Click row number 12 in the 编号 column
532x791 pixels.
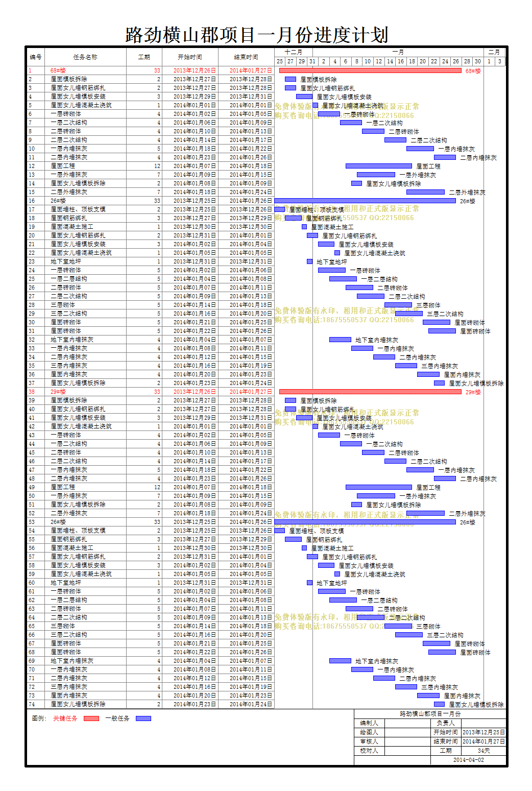(32, 166)
